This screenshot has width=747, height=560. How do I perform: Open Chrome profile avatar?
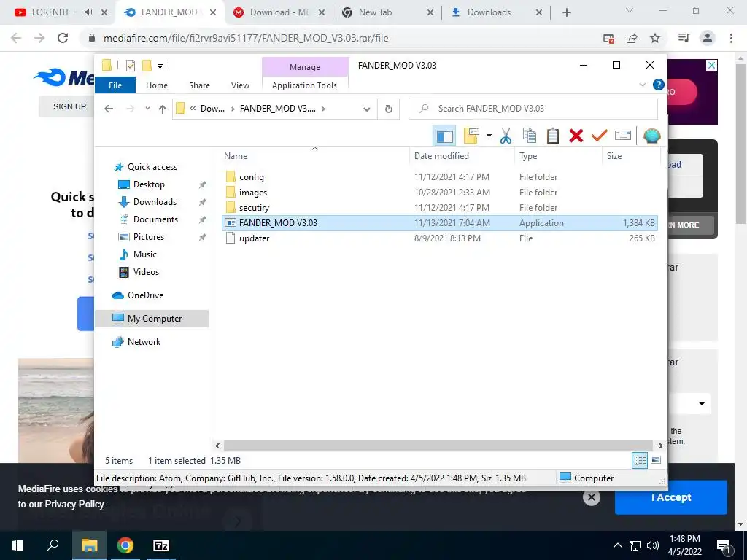coord(708,38)
